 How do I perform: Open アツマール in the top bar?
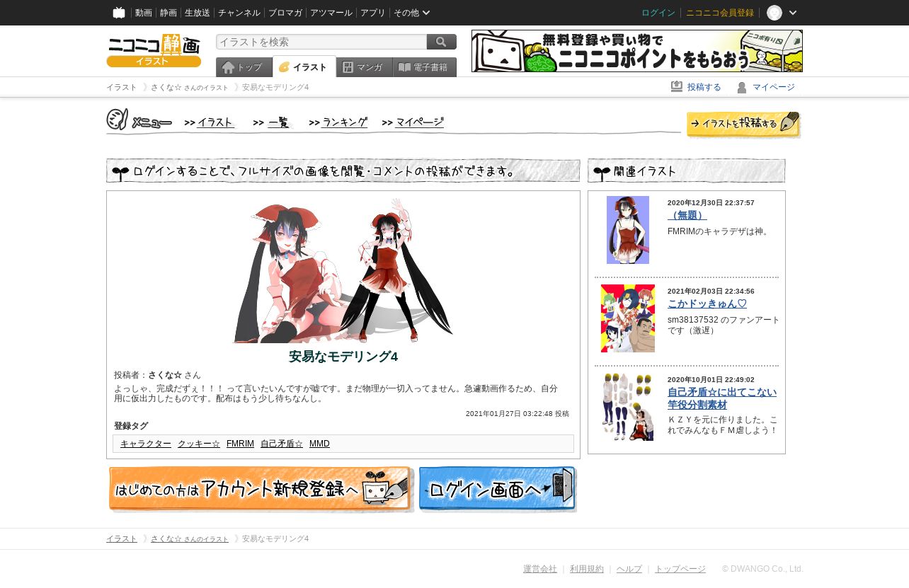click(331, 13)
